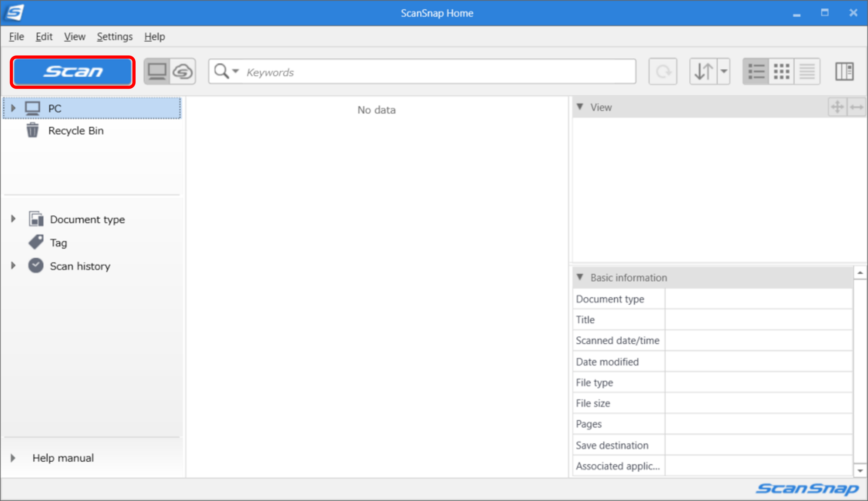Click the refresh list button

663,72
